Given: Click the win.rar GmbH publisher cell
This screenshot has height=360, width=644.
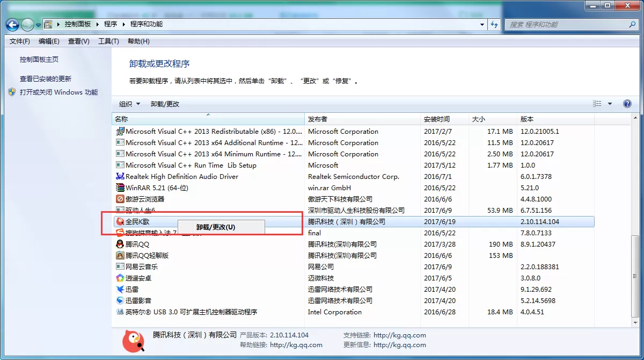Looking at the screenshot, I should tap(330, 188).
